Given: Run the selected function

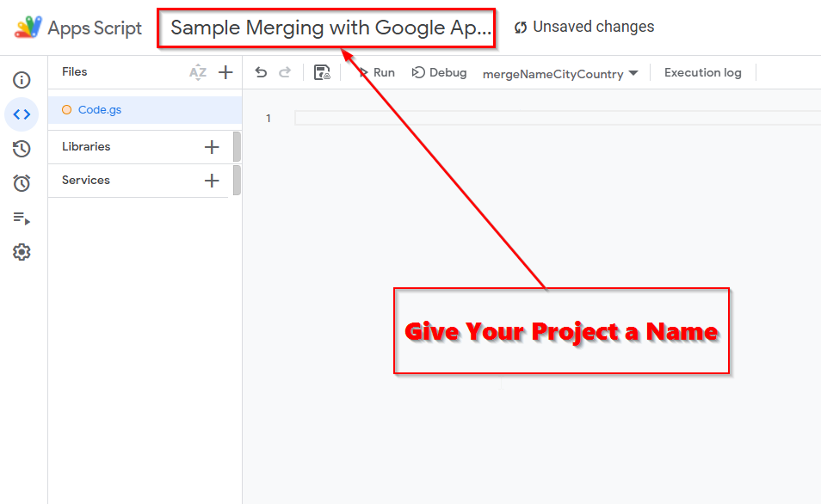Looking at the screenshot, I should [376, 73].
